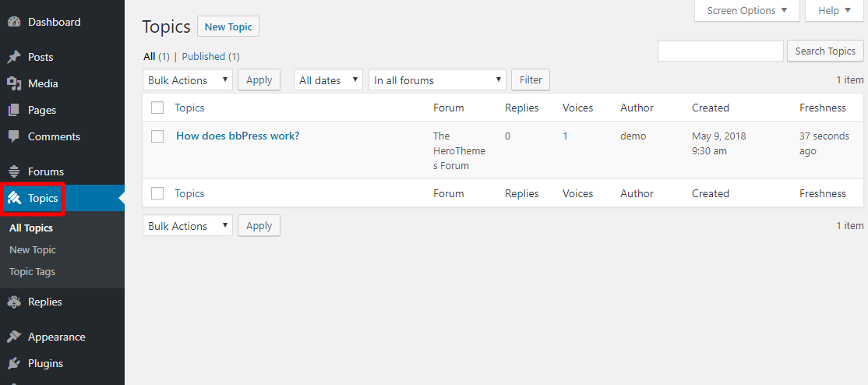
Task: Toggle the select-all checkbox in table footer
Action: pos(157,193)
